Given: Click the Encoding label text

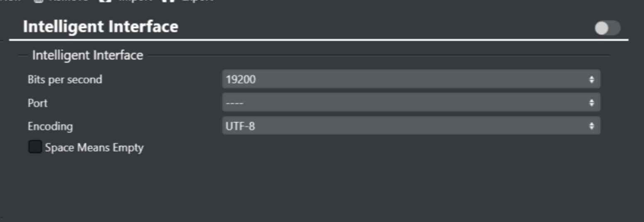Looking at the screenshot, I should 50,126.
